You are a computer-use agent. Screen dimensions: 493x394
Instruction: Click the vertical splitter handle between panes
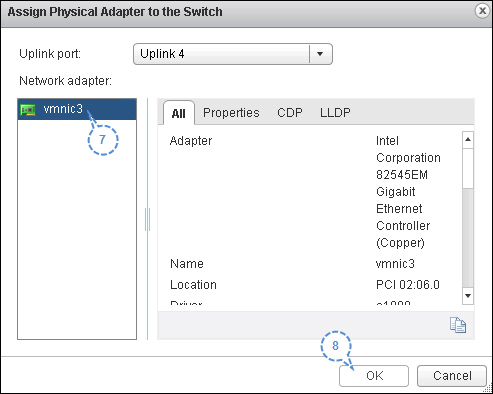[147, 219]
